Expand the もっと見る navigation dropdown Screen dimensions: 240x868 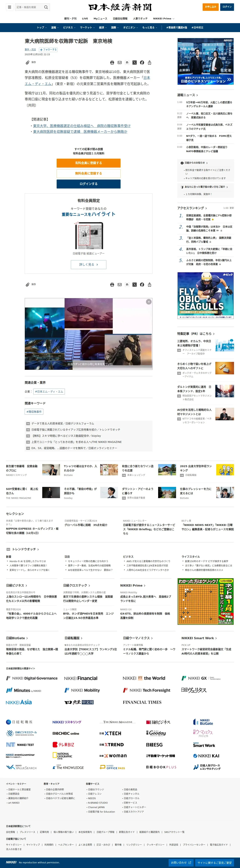pos(150,28)
